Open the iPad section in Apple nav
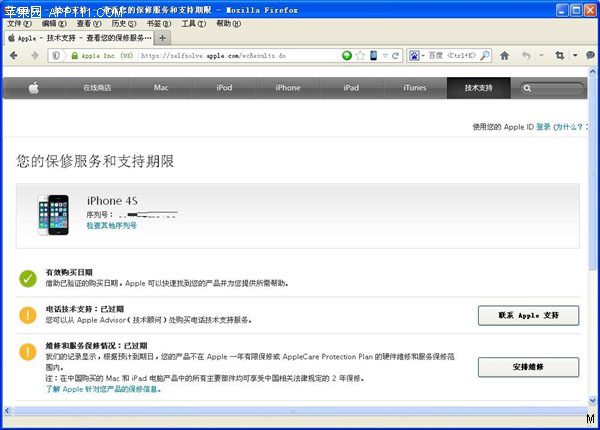The width and height of the screenshot is (600, 430). click(x=351, y=88)
